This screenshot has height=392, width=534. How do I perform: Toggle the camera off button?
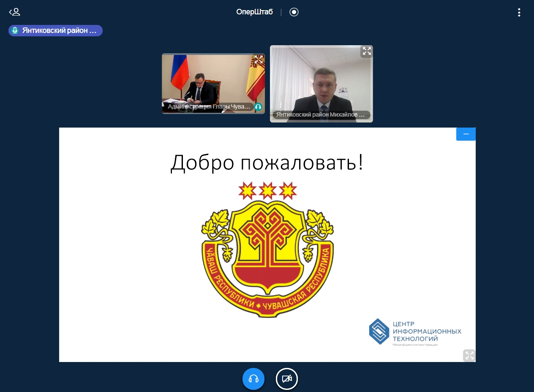287,379
